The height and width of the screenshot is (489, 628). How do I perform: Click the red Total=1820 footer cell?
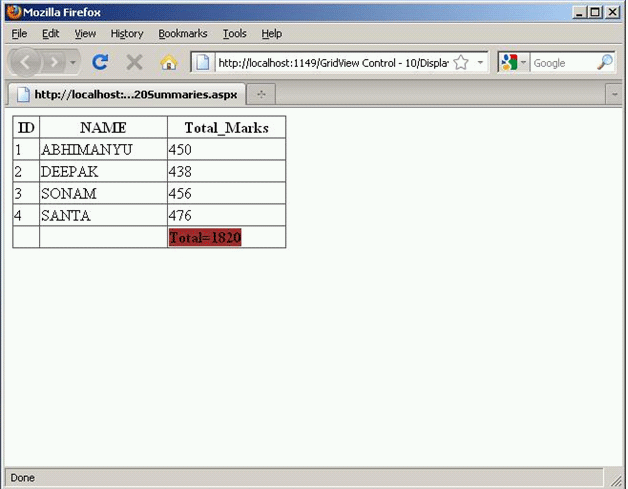click(x=205, y=237)
